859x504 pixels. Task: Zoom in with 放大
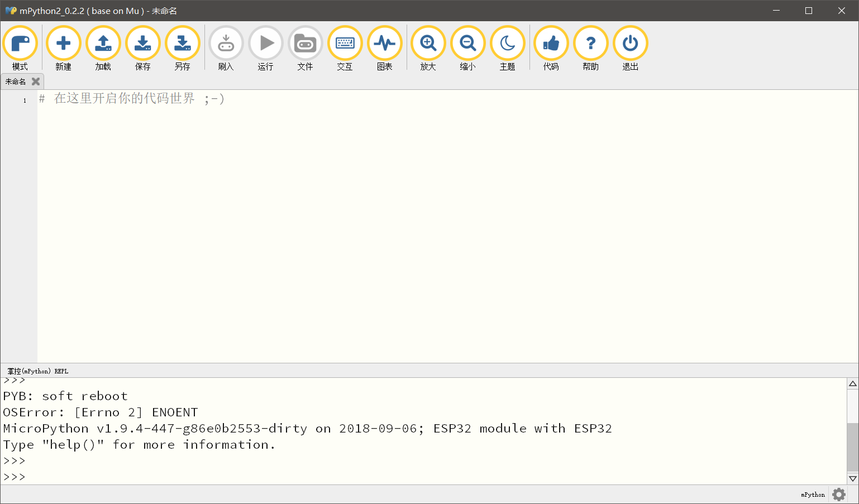(x=428, y=48)
